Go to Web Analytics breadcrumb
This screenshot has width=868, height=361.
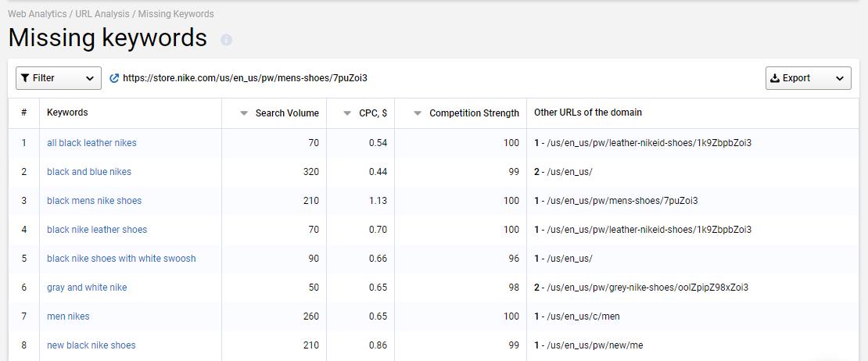coord(37,14)
